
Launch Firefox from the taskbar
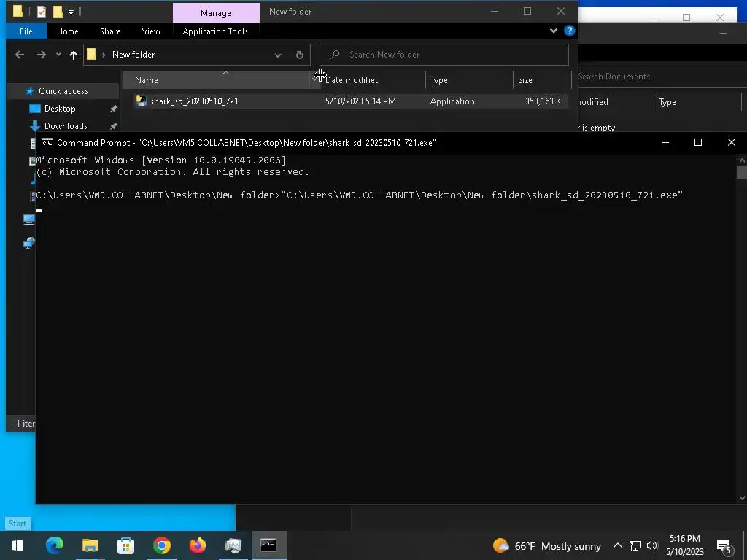[x=198, y=545]
